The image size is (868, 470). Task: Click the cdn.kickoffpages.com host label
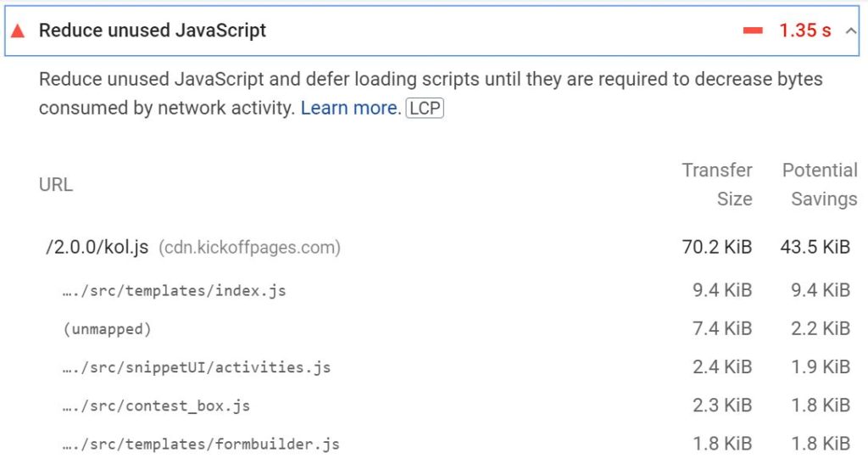(250, 247)
